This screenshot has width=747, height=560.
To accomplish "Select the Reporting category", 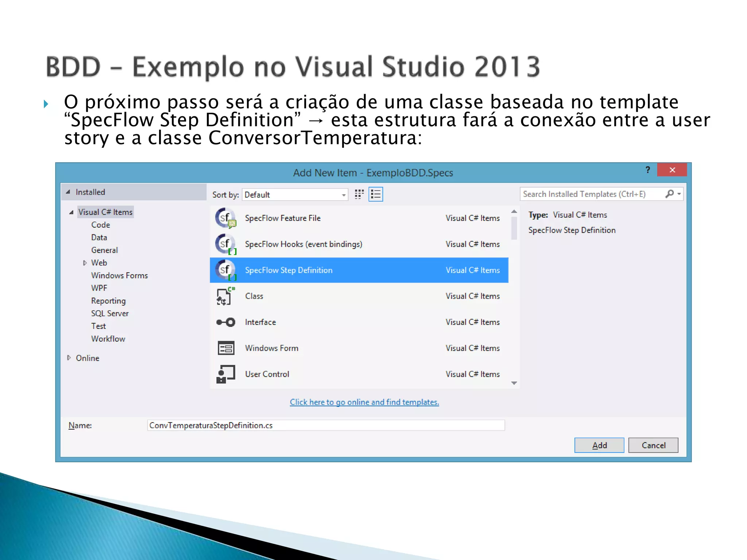I will tap(108, 301).
